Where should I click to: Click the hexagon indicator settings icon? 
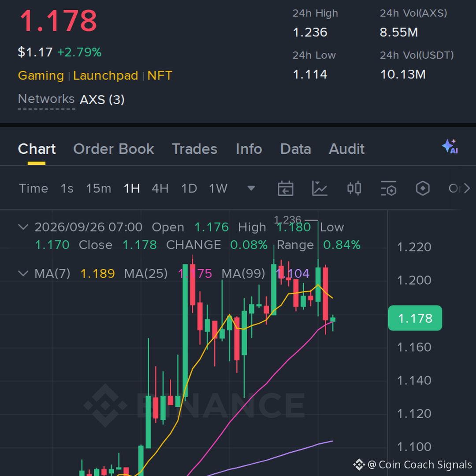click(x=423, y=189)
